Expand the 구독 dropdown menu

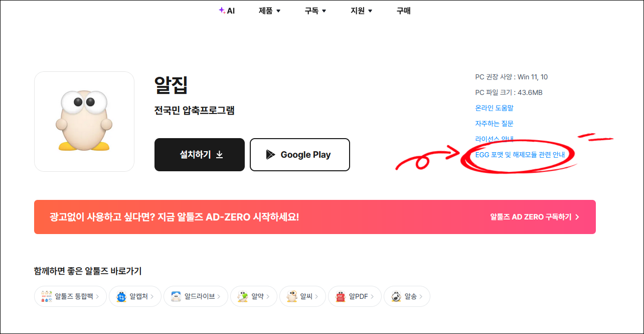coord(315,11)
